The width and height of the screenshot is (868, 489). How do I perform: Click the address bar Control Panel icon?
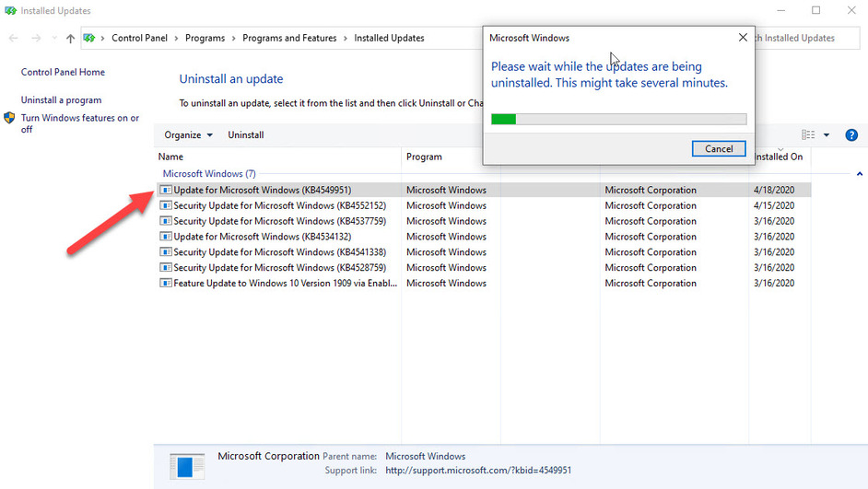[89, 38]
